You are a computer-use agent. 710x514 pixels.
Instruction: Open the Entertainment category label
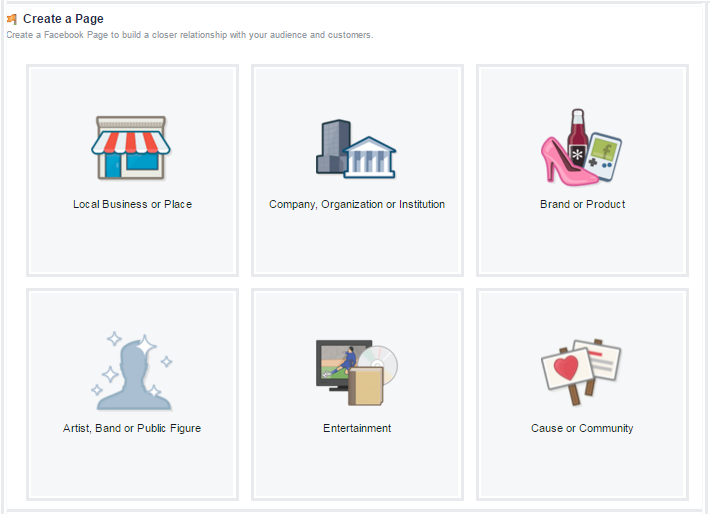357,428
